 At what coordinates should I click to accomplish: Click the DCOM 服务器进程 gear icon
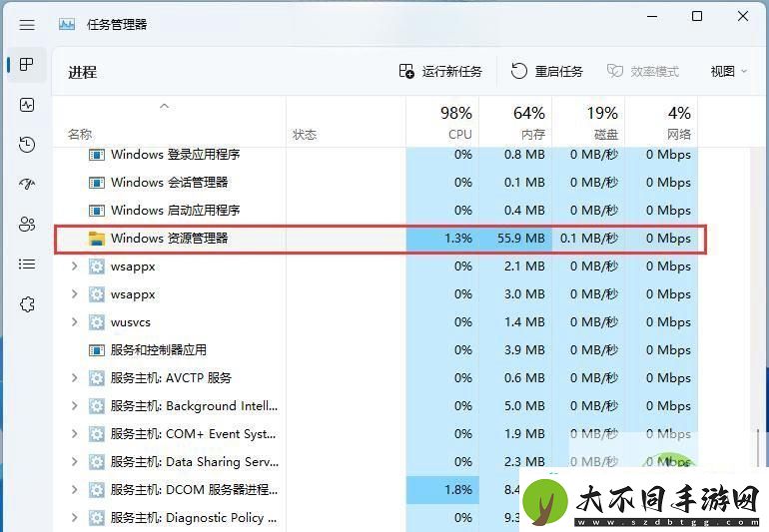pos(97,490)
